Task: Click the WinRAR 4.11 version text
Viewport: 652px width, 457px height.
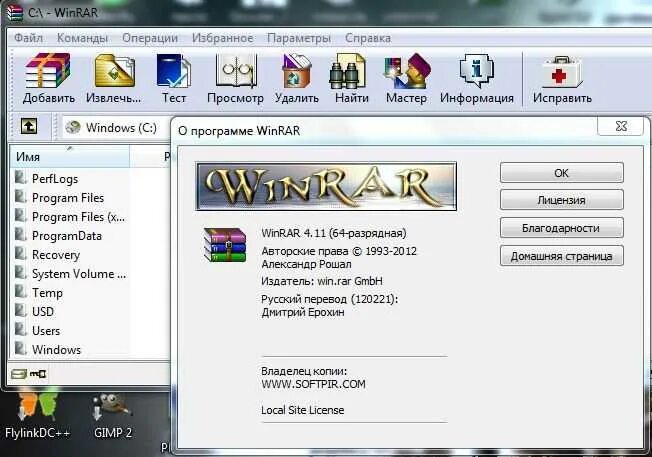Action: click(x=334, y=233)
